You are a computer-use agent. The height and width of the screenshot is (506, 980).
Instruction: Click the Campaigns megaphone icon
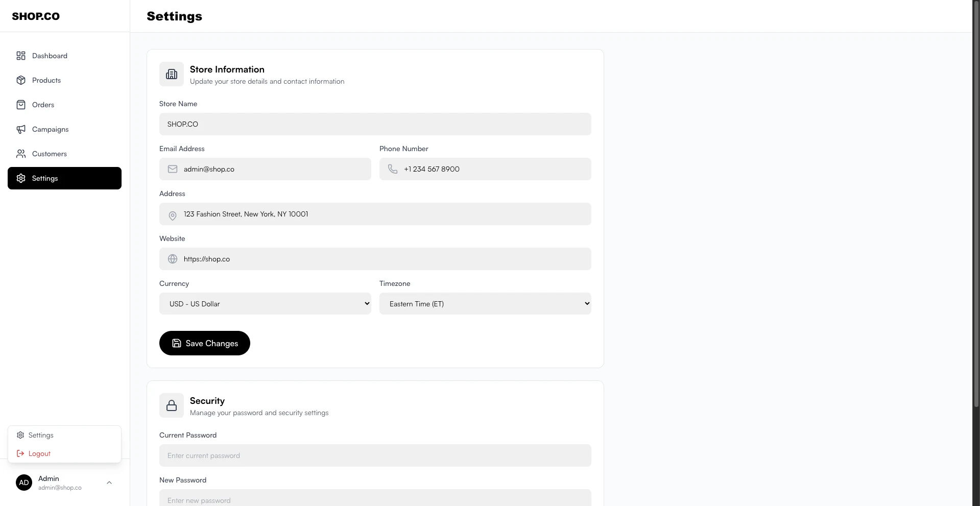pos(21,129)
